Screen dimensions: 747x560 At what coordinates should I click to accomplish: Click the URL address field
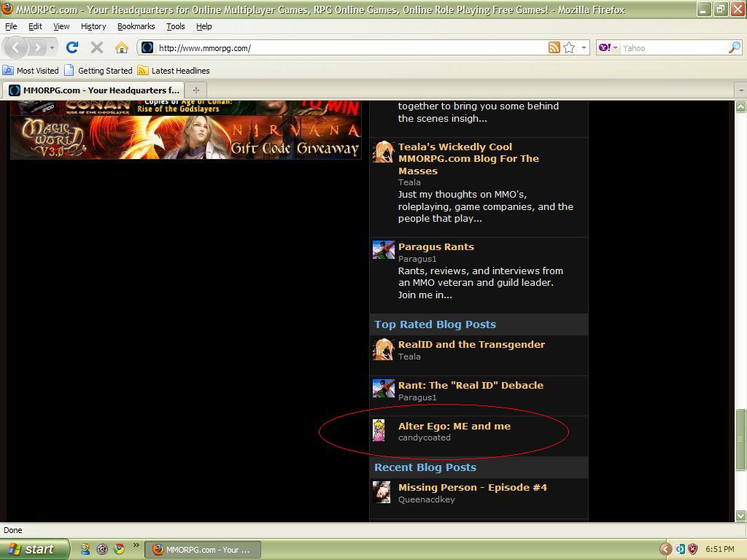pyautogui.click(x=351, y=47)
